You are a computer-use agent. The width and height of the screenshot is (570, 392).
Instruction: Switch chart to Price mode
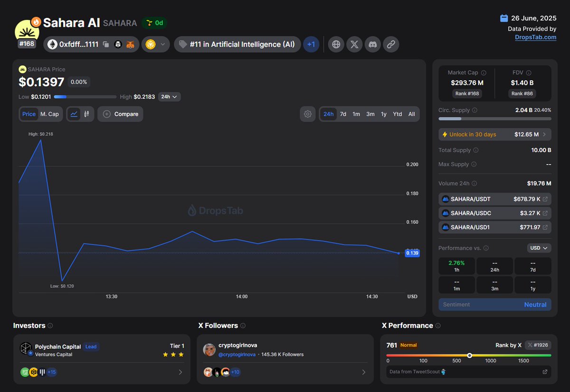29,114
